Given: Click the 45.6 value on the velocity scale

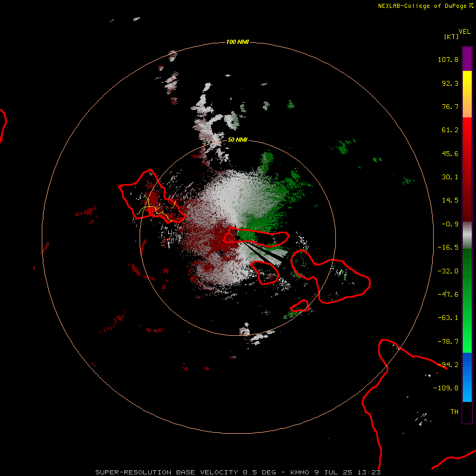Looking at the screenshot, I should (x=450, y=153).
